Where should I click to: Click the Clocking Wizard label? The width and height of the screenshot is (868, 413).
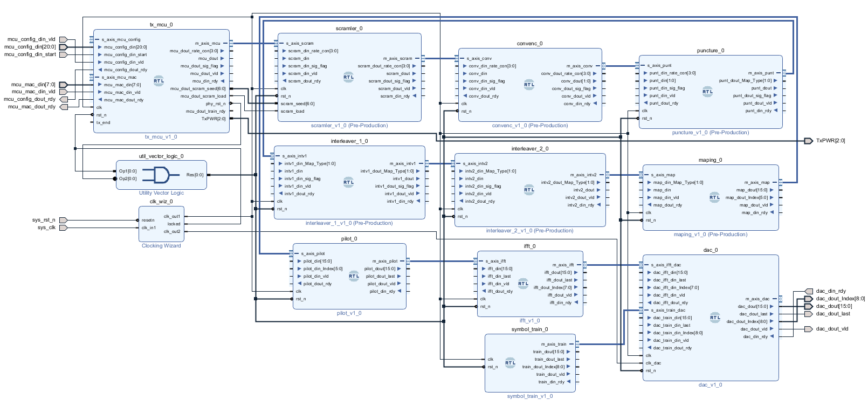[x=161, y=246]
